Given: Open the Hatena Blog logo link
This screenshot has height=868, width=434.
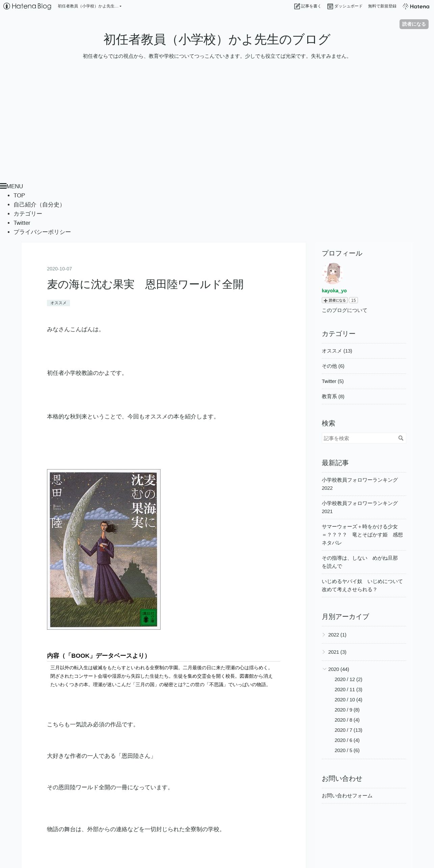Looking at the screenshot, I should [x=27, y=6].
